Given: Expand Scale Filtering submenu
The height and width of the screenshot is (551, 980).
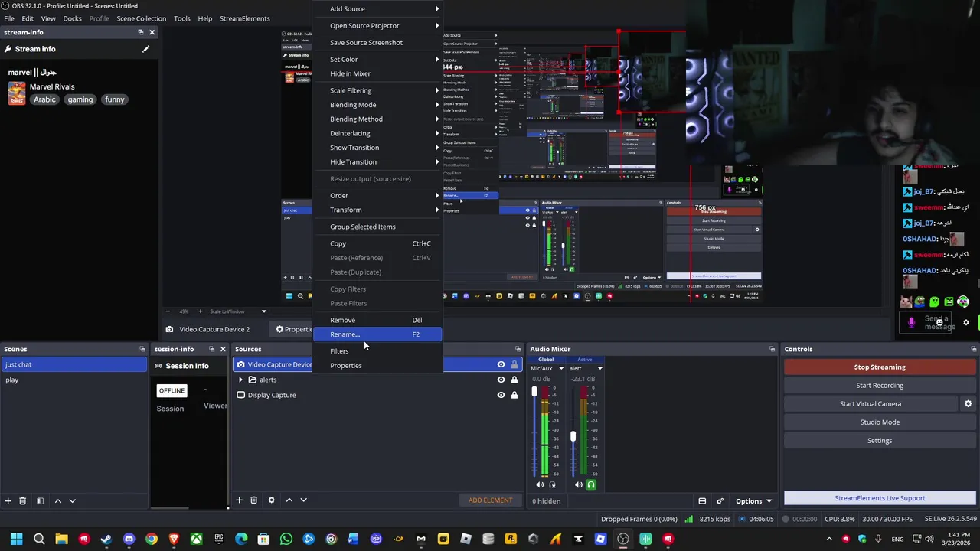Looking at the screenshot, I should click(x=377, y=90).
